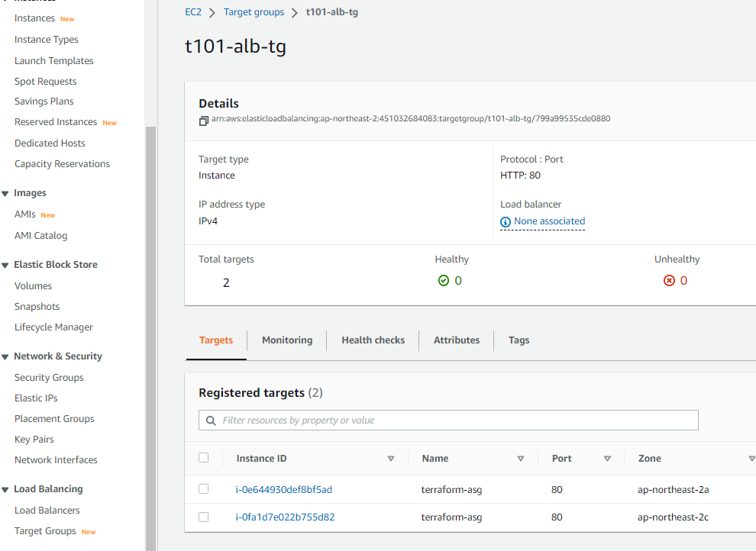Open Volumes in the sidebar

point(34,285)
